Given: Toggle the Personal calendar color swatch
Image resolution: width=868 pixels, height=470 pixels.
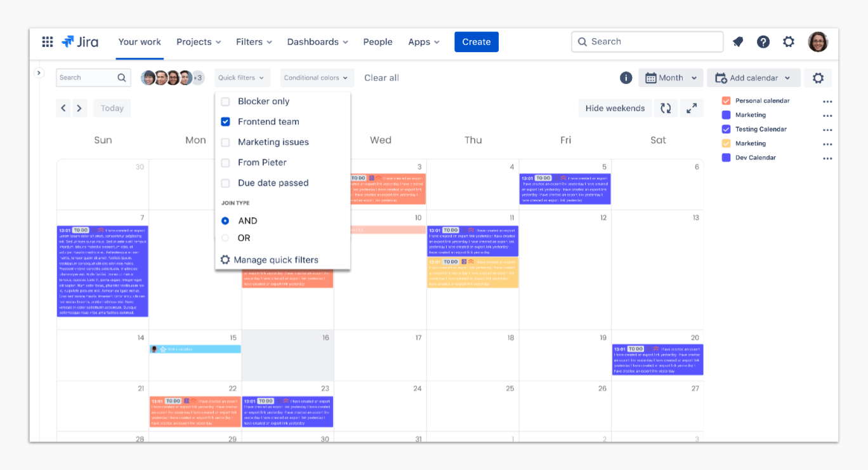Looking at the screenshot, I should [727, 101].
